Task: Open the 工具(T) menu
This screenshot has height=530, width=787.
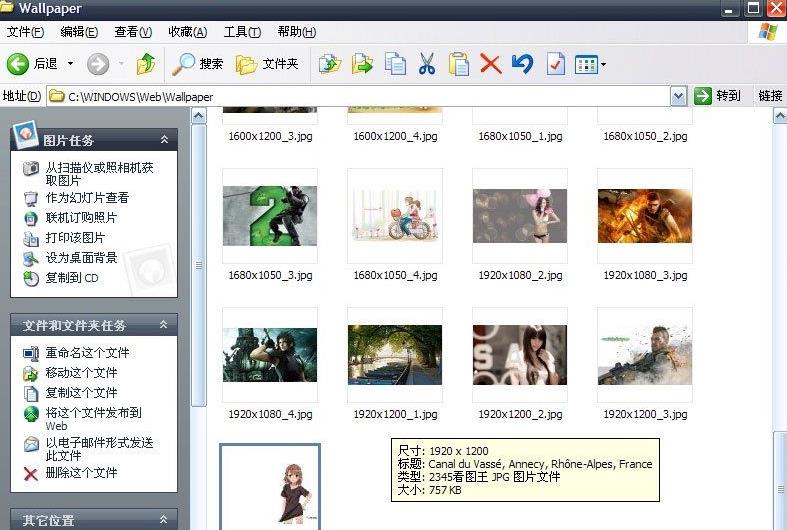Action: click(240, 32)
